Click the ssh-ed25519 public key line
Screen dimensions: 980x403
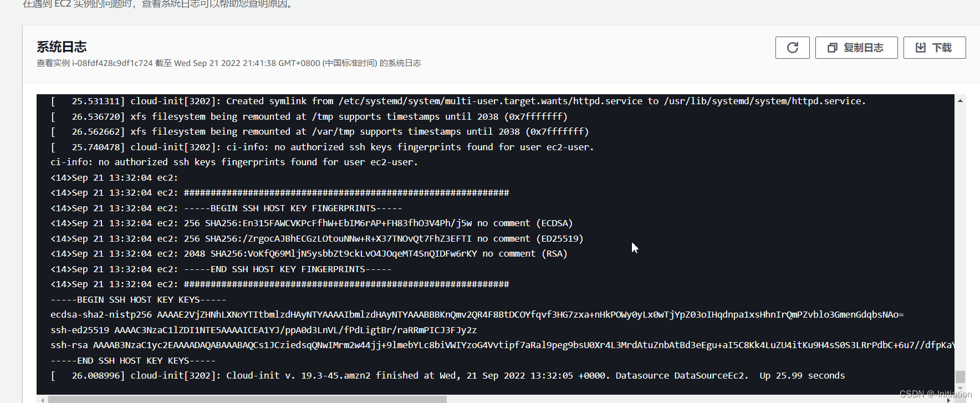tap(264, 330)
